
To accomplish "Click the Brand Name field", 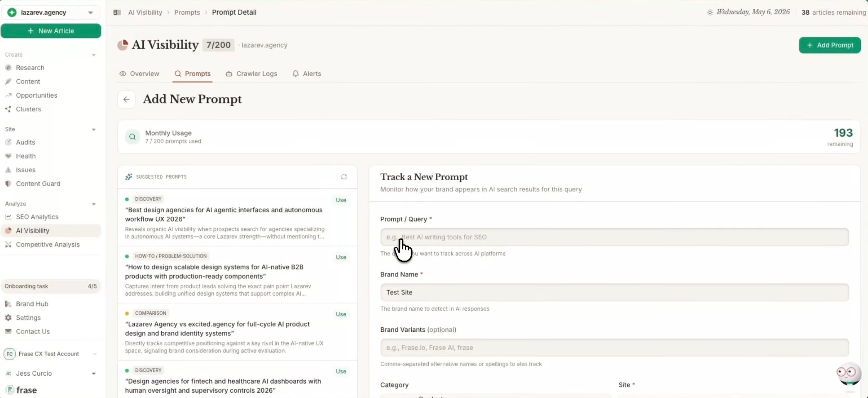I will [x=615, y=292].
